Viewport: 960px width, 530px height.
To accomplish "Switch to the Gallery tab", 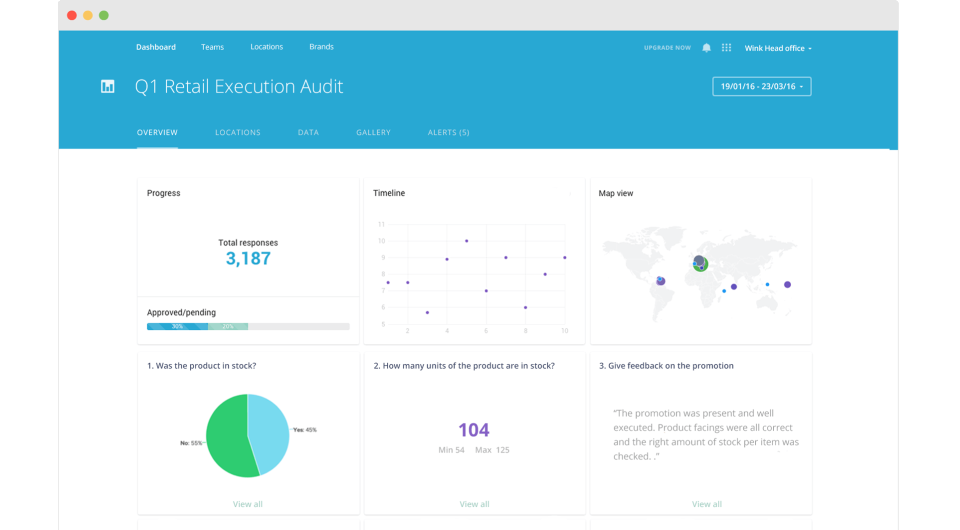I will 373,132.
